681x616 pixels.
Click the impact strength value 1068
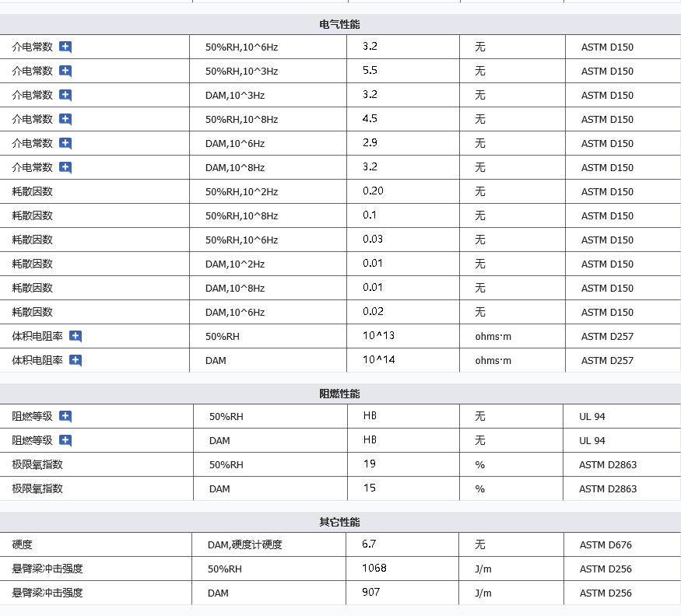(x=374, y=568)
